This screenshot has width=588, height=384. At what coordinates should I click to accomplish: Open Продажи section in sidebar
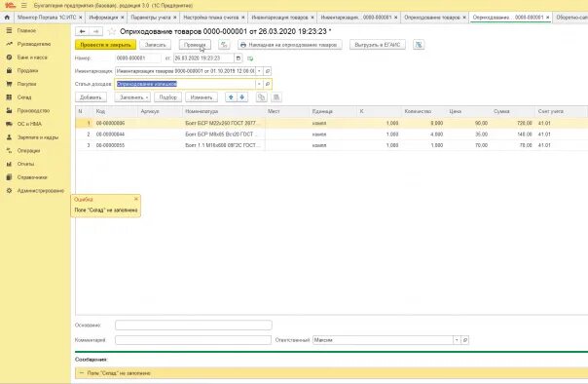[x=27, y=70]
